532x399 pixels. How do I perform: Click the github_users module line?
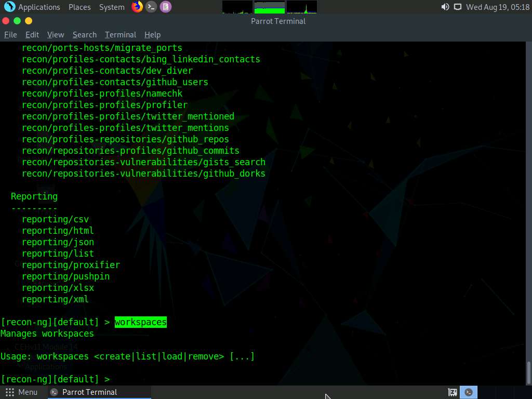pos(115,82)
